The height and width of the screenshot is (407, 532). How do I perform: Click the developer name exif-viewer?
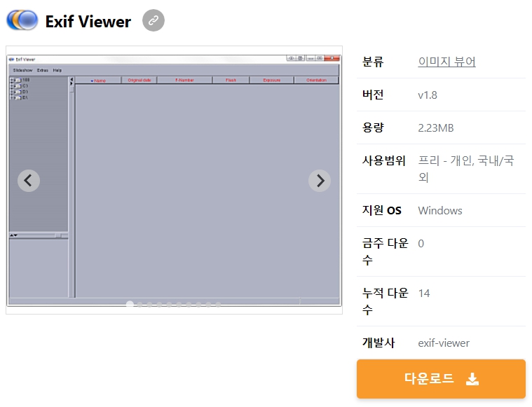tap(444, 343)
